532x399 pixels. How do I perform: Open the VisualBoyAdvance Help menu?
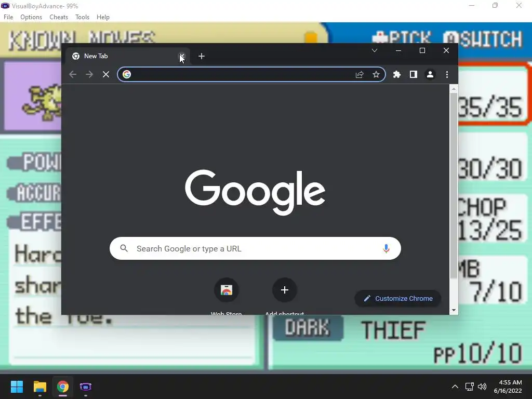pyautogui.click(x=103, y=17)
